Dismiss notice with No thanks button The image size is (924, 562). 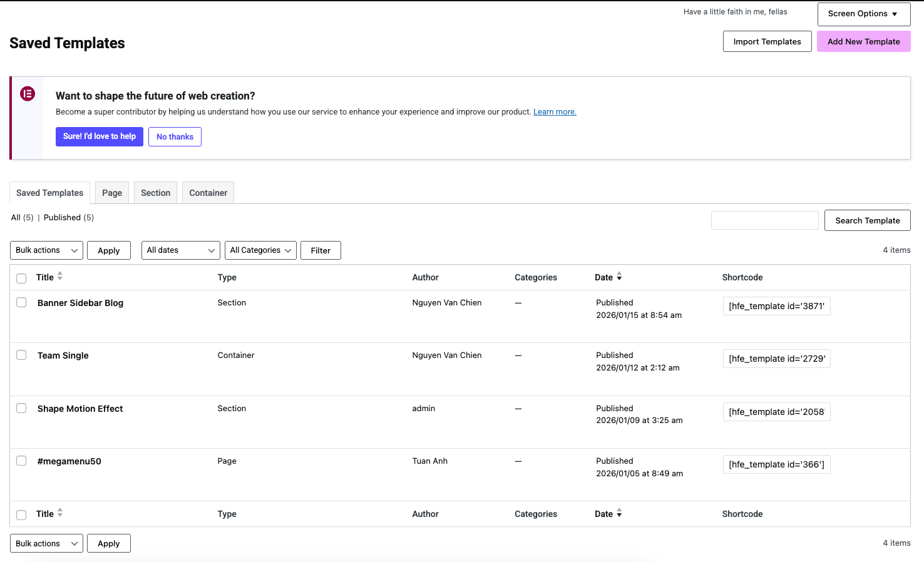tap(175, 137)
